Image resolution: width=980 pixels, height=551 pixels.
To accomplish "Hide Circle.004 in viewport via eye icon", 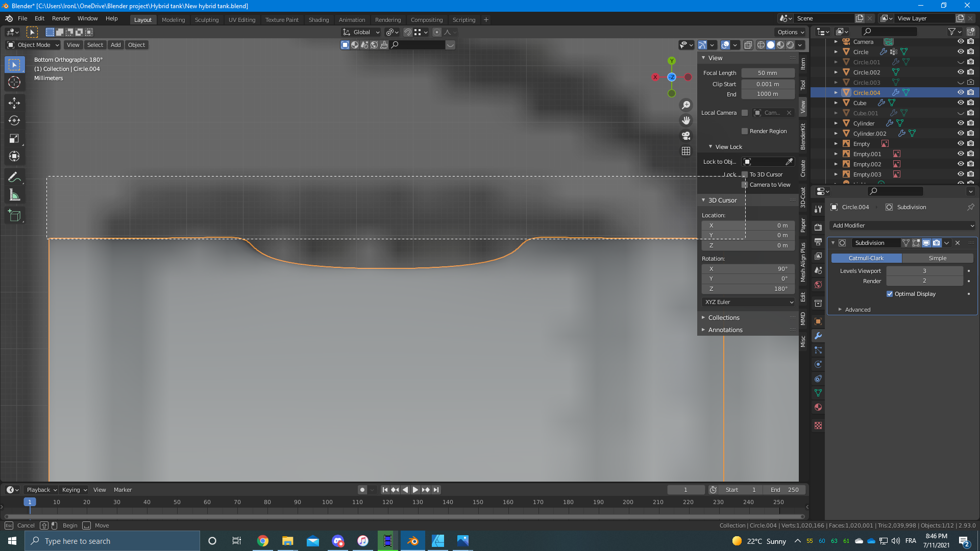I will [961, 92].
